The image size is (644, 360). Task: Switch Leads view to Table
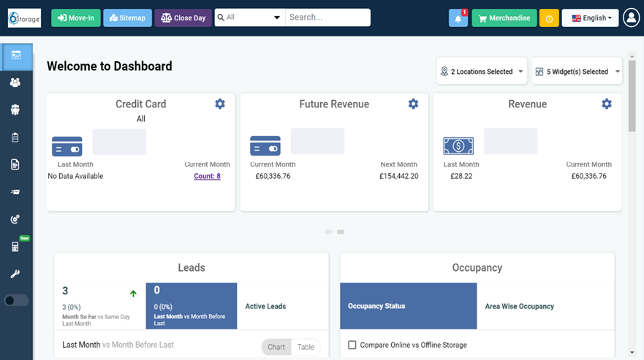click(306, 347)
